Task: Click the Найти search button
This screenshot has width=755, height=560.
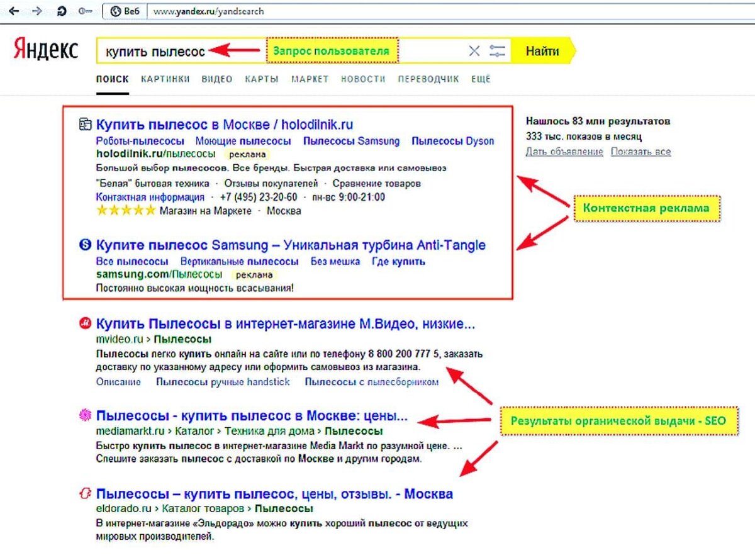Action: (x=542, y=51)
